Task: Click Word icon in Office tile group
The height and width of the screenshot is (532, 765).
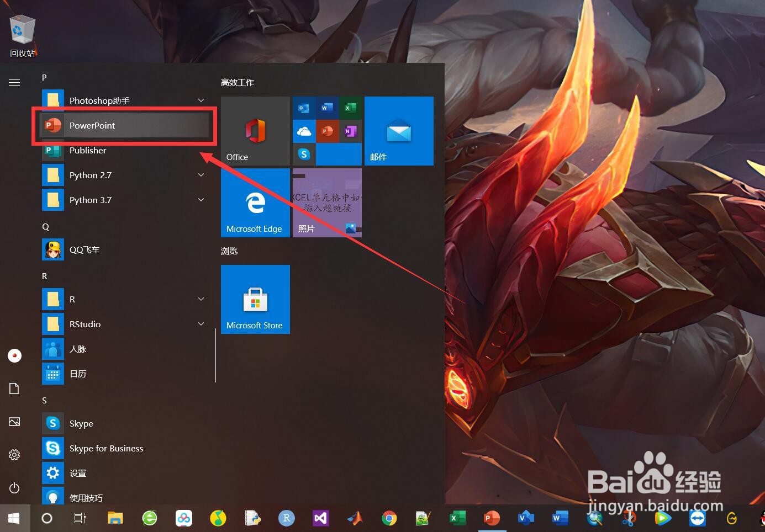Action: (x=327, y=108)
